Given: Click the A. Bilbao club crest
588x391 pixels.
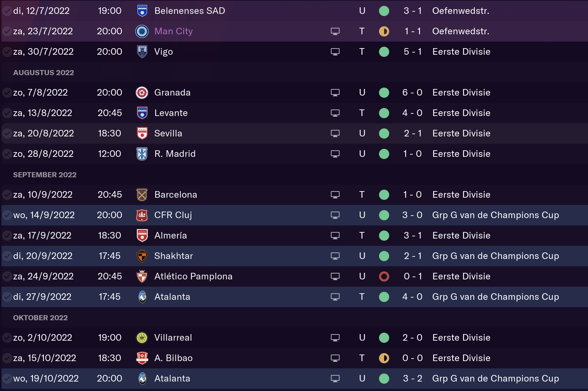Looking at the screenshot, I should pyautogui.click(x=142, y=358).
